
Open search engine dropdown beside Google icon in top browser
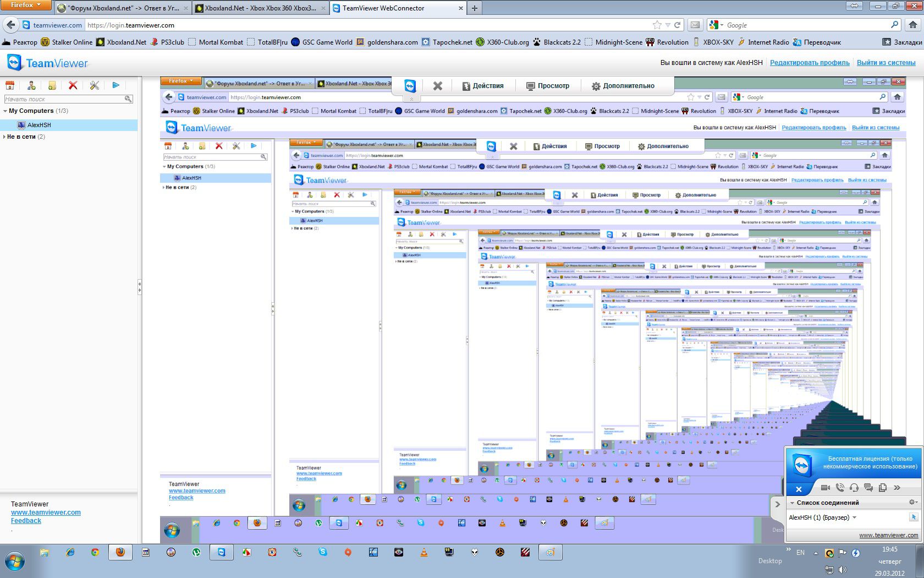(x=722, y=25)
